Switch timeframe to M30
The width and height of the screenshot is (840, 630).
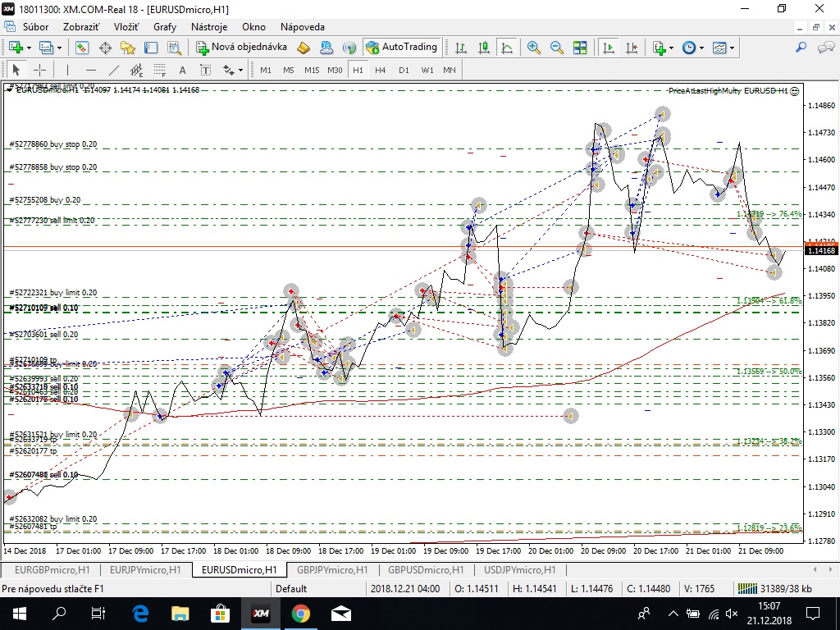tap(335, 71)
